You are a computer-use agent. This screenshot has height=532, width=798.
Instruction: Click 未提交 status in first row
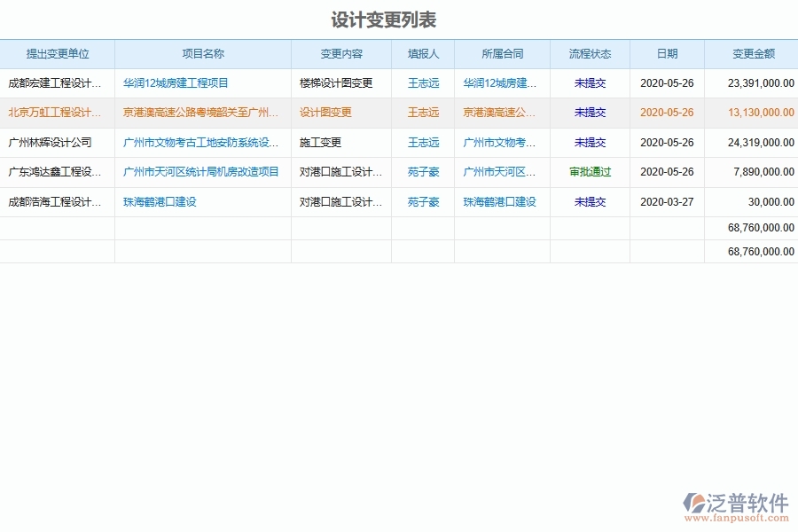[x=590, y=82]
